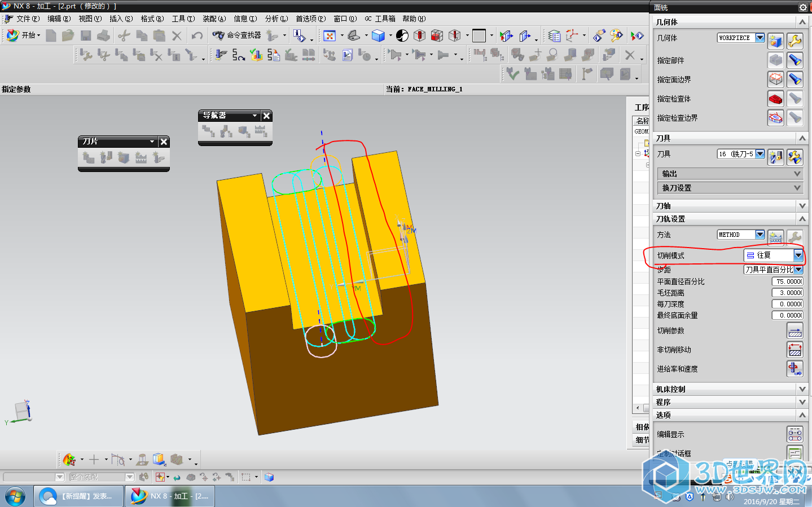Click the Delete X icon in the toolbar
Viewport: 812px width, 507px height.
pos(177,36)
